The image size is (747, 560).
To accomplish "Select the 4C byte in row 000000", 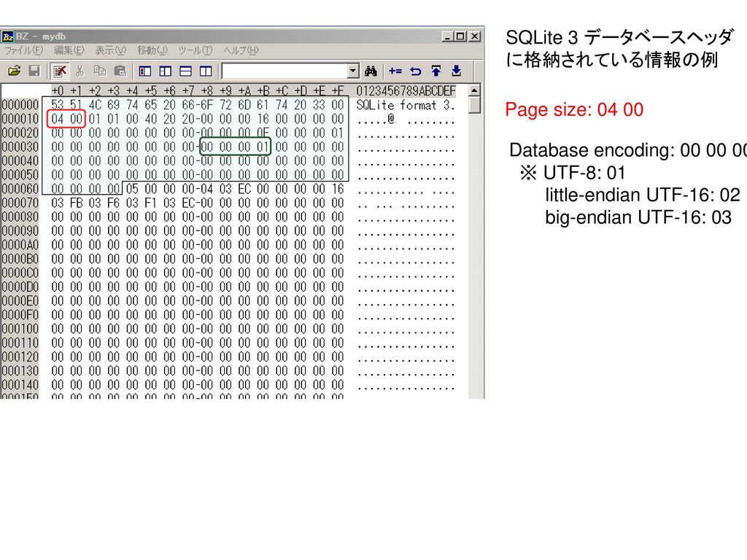I will click(x=95, y=105).
